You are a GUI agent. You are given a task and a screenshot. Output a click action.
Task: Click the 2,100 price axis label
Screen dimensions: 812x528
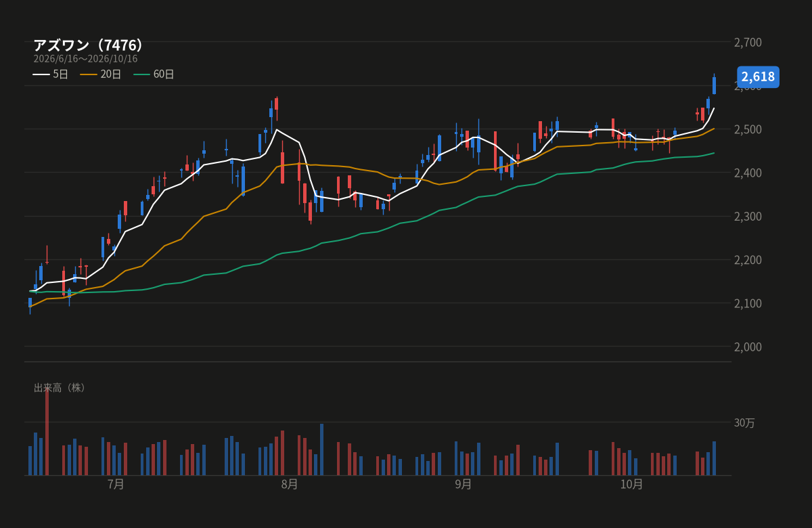(x=748, y=303)
